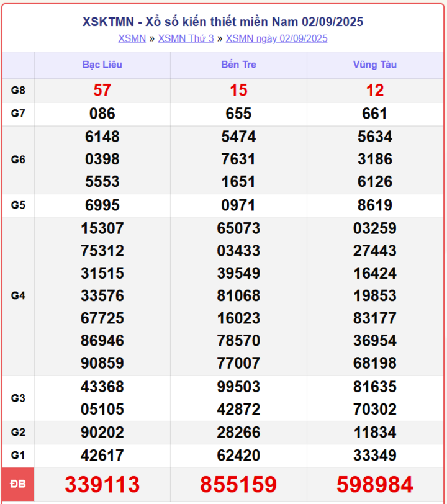Click G4 number 36954
447x504 pixels.
[375, 341]
